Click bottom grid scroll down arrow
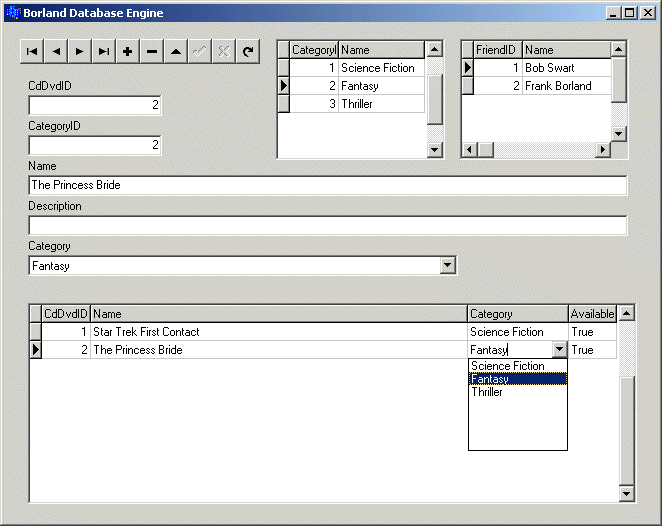Image resolution: width=662 pixels, height=526 pixels. 627,493
